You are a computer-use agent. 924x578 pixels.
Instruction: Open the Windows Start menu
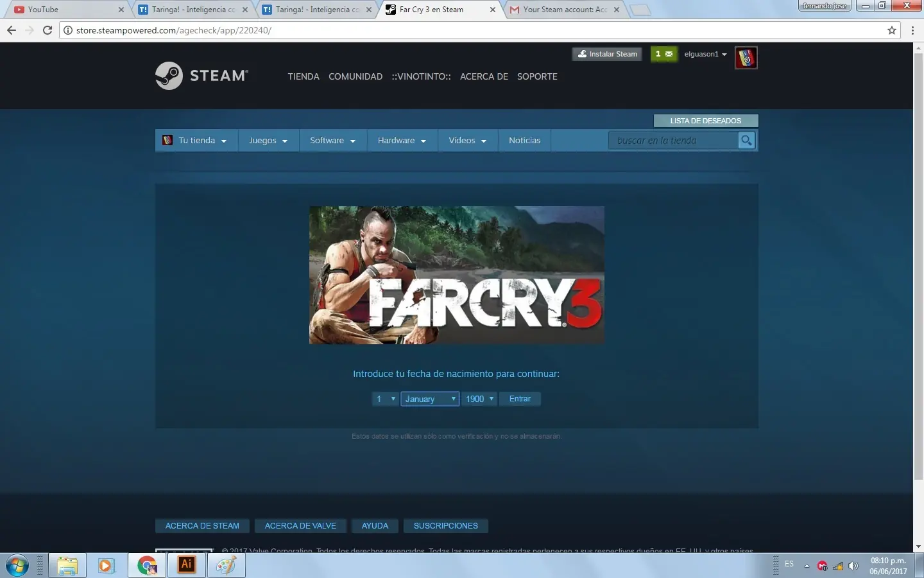pos(17,566)
